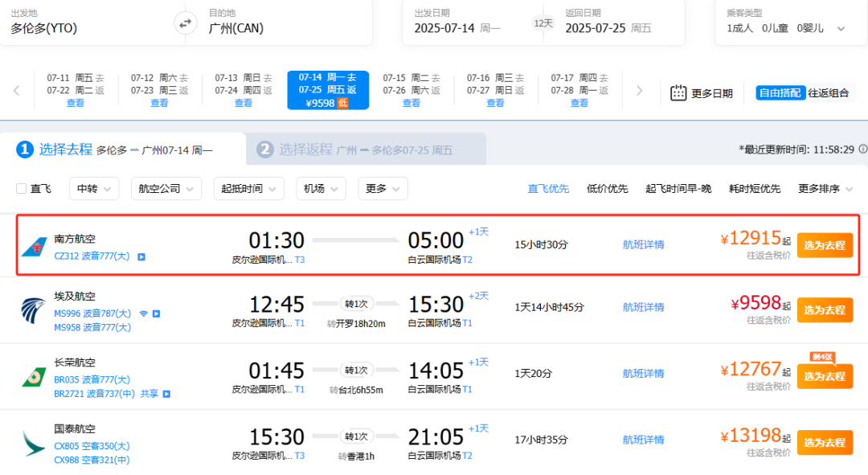Click info icon beside update time
Image resolution: width=868 pixels, height=475 pixels.
pyautogui.click(x=862, y=149)
